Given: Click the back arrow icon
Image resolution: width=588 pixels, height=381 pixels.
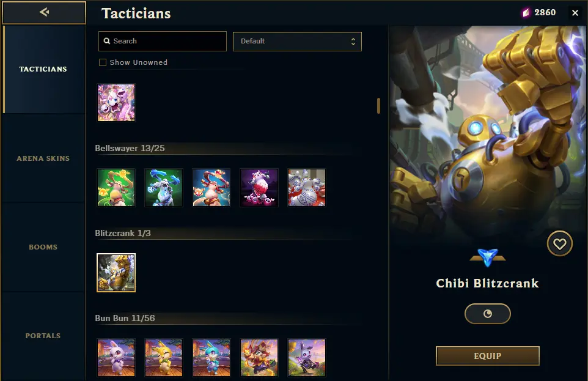Looking at the screenshot, I should pyautogui.click(x=44, y=12).
